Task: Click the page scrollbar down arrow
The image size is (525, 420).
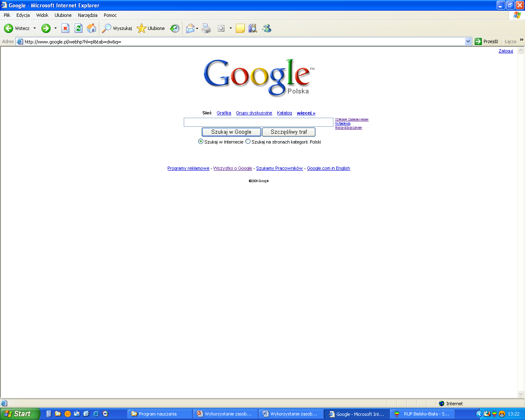Action: pyautogui.click(x=521, y=395)
